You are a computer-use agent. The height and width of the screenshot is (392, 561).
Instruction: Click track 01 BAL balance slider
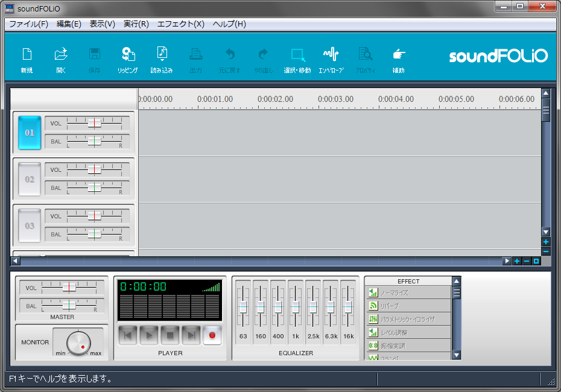(x=95, y=141)
